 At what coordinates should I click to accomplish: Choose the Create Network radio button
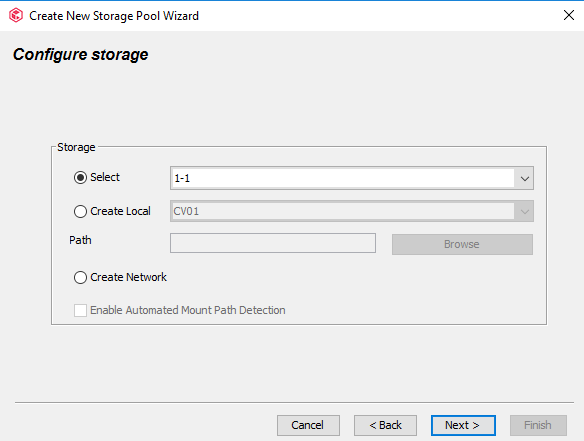[x=80, y=277]
